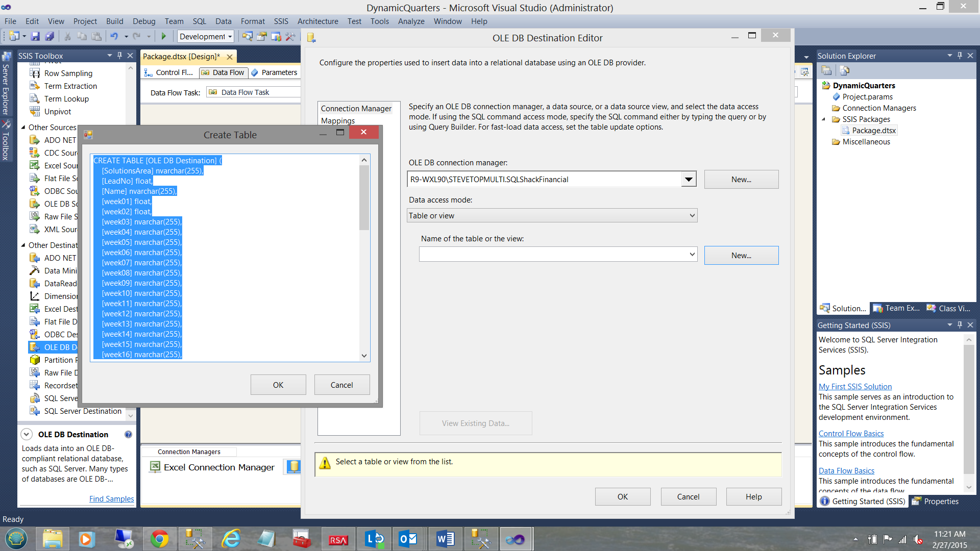Open the SSIS menu
Screen dimensions: 980x551
pos(281,21)
